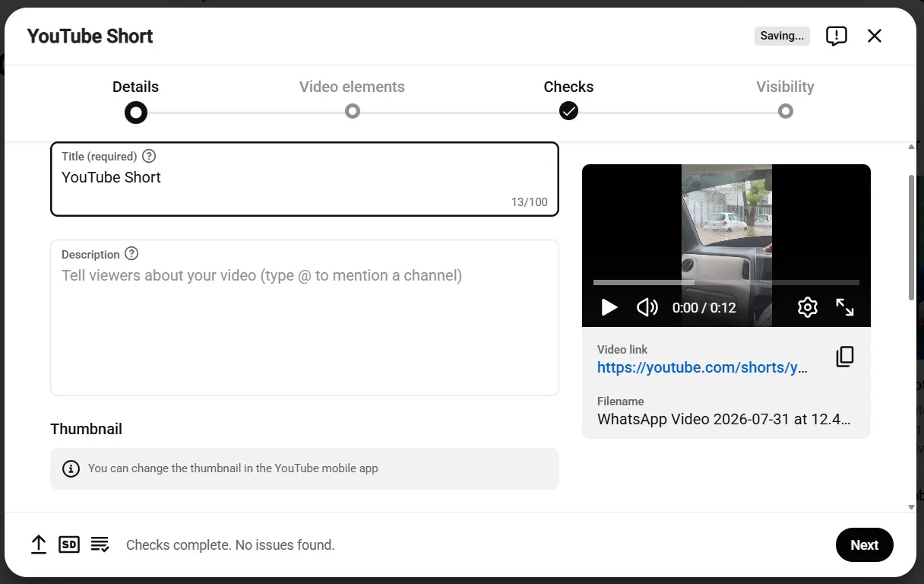This screenshot has width=924, height=584.
Task: Close the YouTube Short upload dialog
Action: click(x=875, y=36)
